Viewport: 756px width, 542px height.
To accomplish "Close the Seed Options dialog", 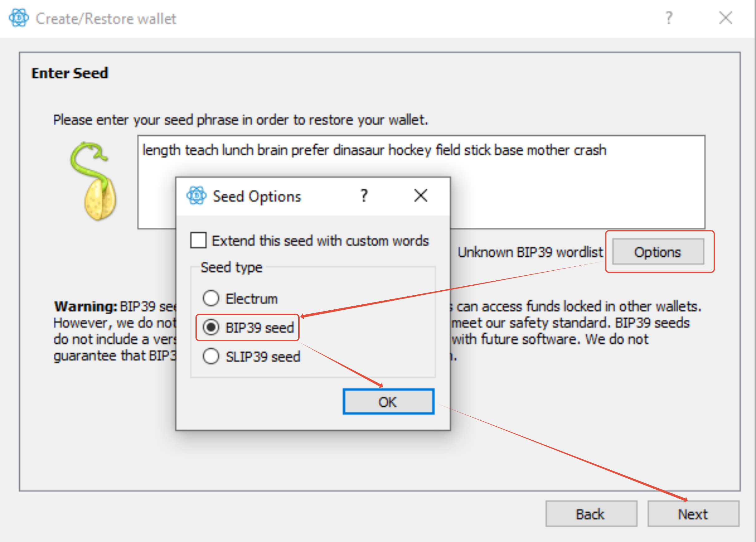I will click(x=420, y=196).
